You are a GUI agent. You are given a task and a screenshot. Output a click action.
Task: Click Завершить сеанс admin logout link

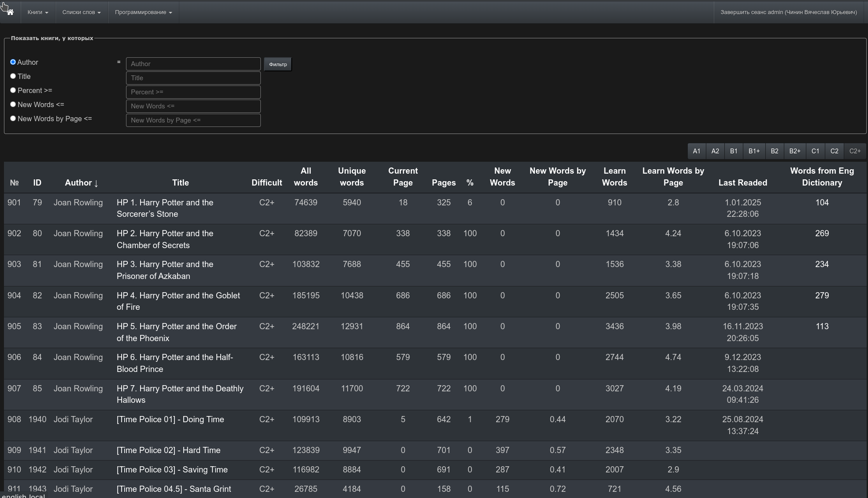tap(788, 12)
